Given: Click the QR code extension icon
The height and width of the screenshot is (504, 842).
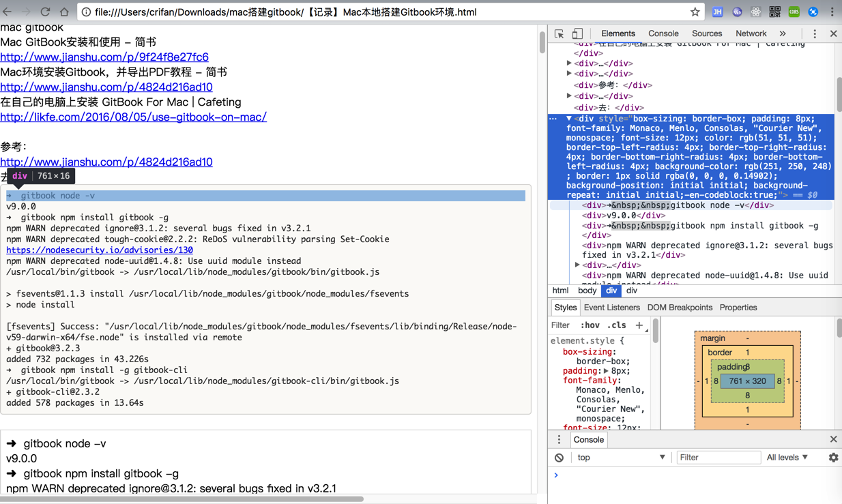Looking at the screenshot, I should coord(774,12).
